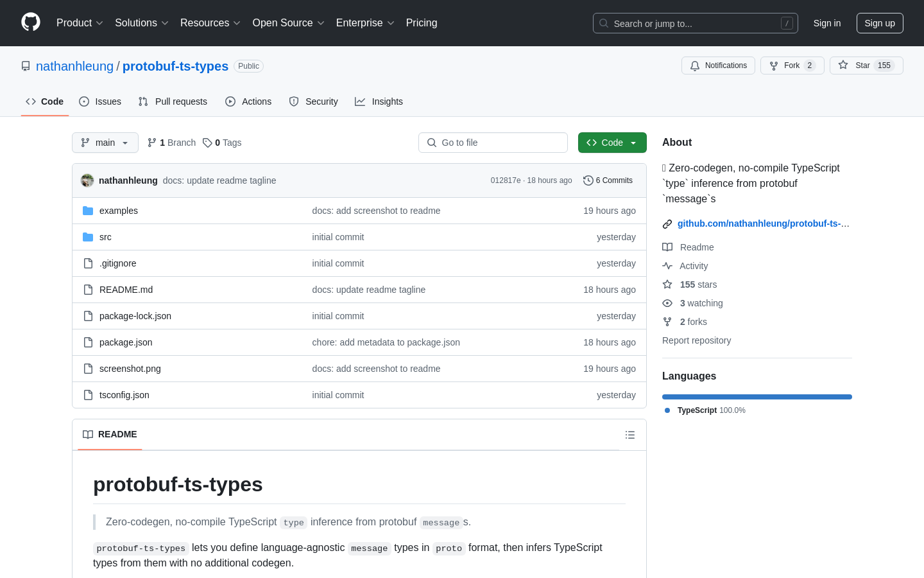Expand the Product menu
This screenshot has width=924, height=578.
pyautogui.click(x=80, y=23)
